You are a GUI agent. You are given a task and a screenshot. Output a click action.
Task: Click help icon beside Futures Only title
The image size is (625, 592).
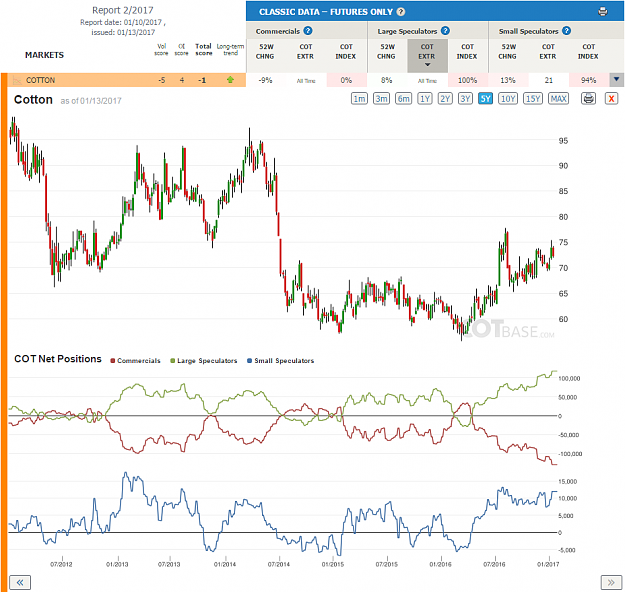click(x=401, y=12)
